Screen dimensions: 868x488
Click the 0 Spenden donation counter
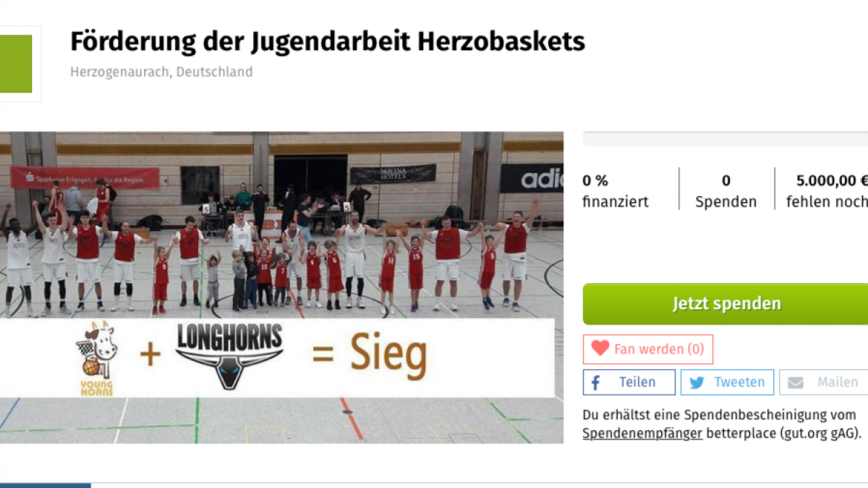[726, 190]
